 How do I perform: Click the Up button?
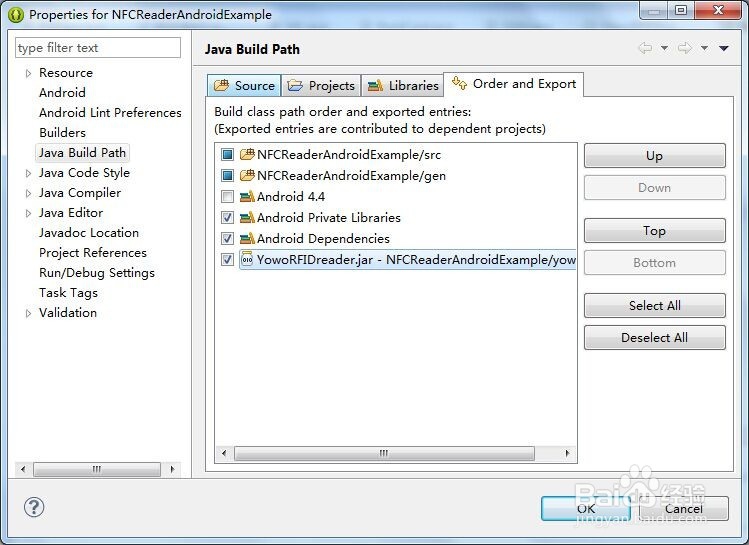pos(654,156)
